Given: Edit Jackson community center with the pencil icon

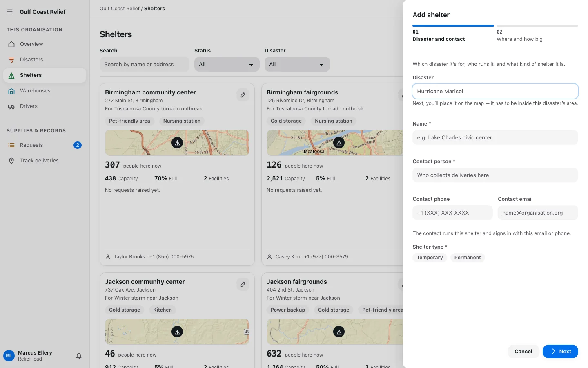Looking at the screenshot, I should coord(243,284).
